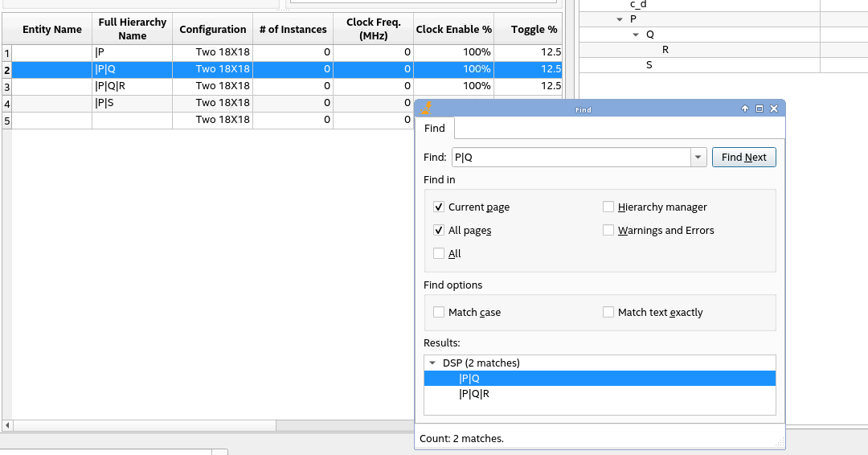Click the left scroll arrow of table
Image resolution: width=868 pixels, height=455 pixels.
click(7, 425)
